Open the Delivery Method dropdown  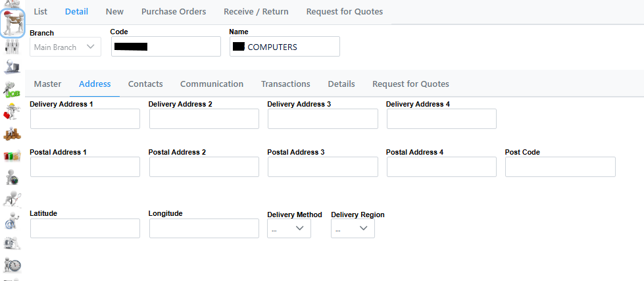pyautogui.click(x=289, y=228)
